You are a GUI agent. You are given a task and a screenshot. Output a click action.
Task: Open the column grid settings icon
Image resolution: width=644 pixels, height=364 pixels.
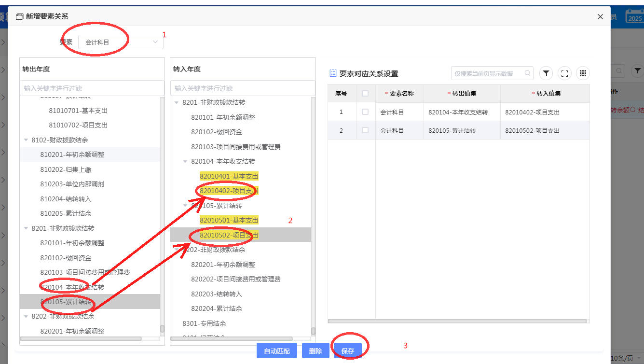click(x=583, y=73)
